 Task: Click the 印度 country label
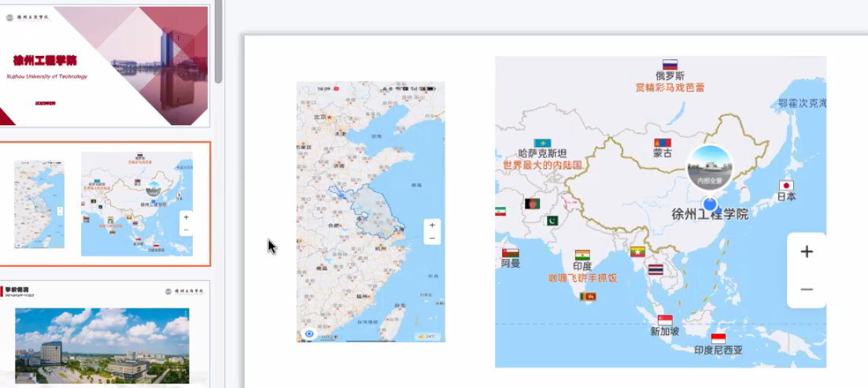coord(582,266)
